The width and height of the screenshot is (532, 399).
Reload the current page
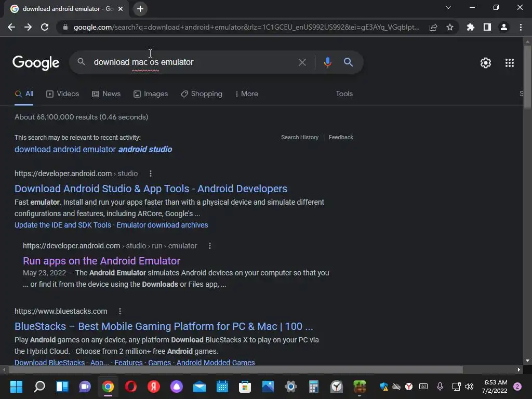[45, 27]
